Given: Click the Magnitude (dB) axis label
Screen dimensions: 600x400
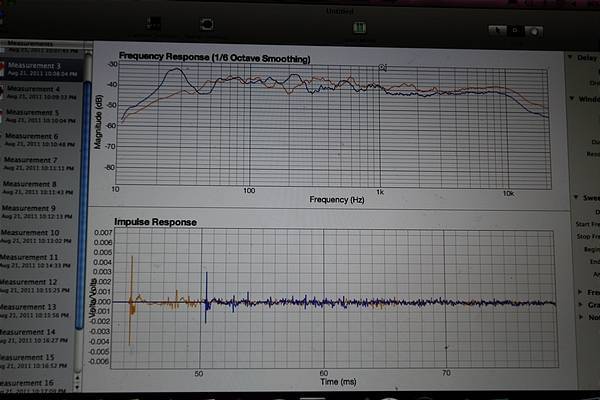Looking at the screenshot, I should click(98, 121).
